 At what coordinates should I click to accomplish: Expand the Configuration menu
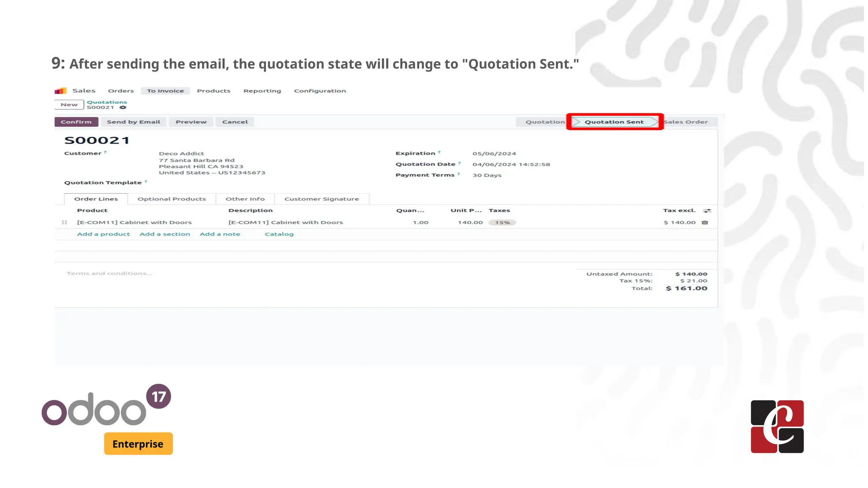(320, 91)
